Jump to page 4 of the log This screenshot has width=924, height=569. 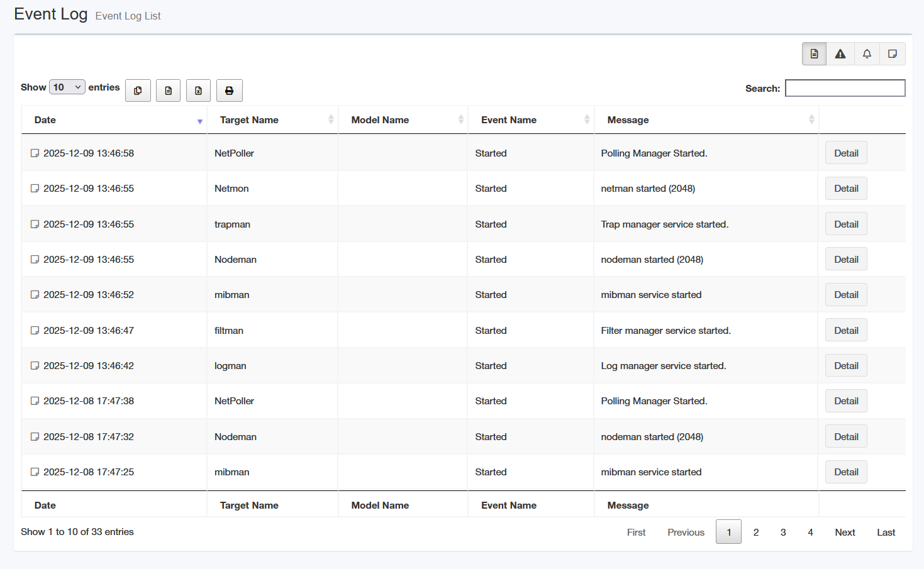(810, 532)
